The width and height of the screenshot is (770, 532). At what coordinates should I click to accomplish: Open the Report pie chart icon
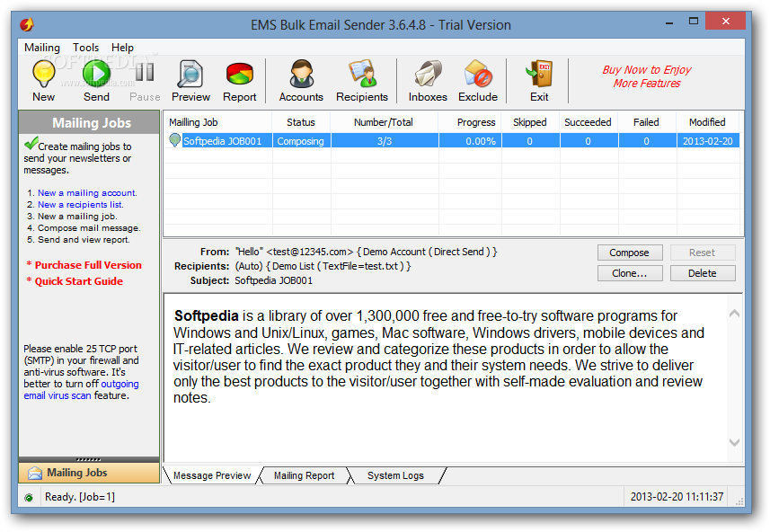(x=240, y=74)
